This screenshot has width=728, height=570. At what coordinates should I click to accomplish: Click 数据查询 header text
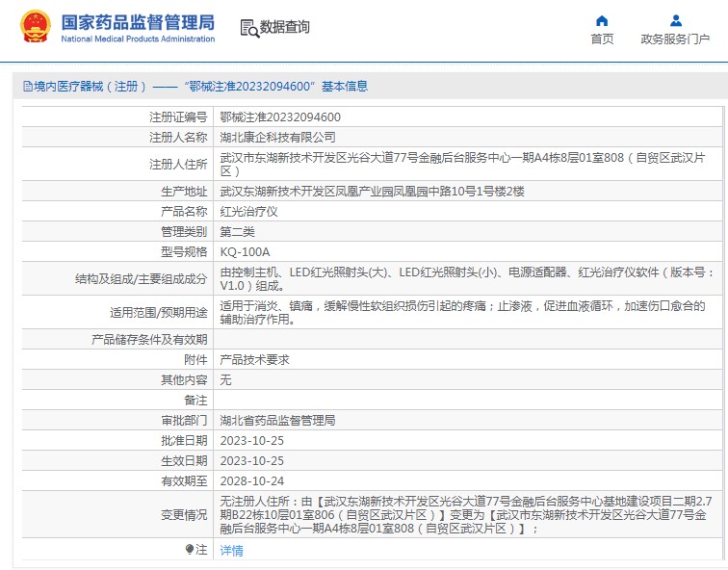[284, 27]
